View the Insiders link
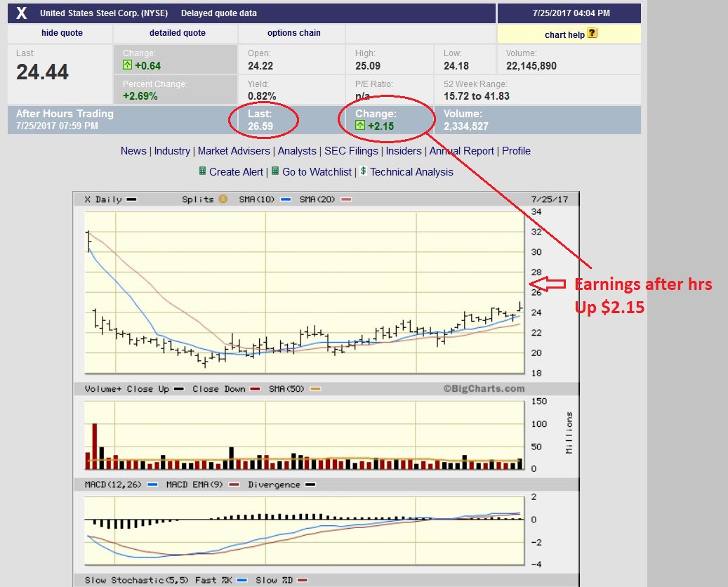Image resolution: width=728 pixels, height=587 pixels. tap(404, 151)
